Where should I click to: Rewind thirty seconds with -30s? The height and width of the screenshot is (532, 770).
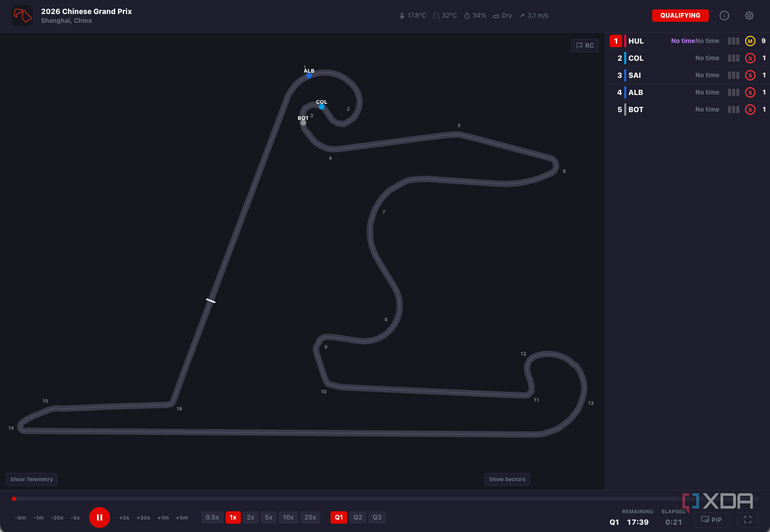(57, 517)
